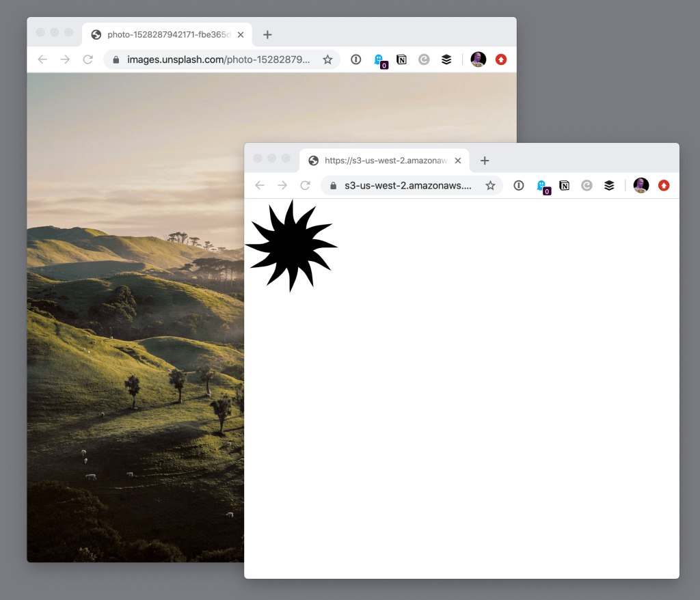Reload the Unsplash photo page
This screenshot has width=700, height=600.
[x=88, y=59]
